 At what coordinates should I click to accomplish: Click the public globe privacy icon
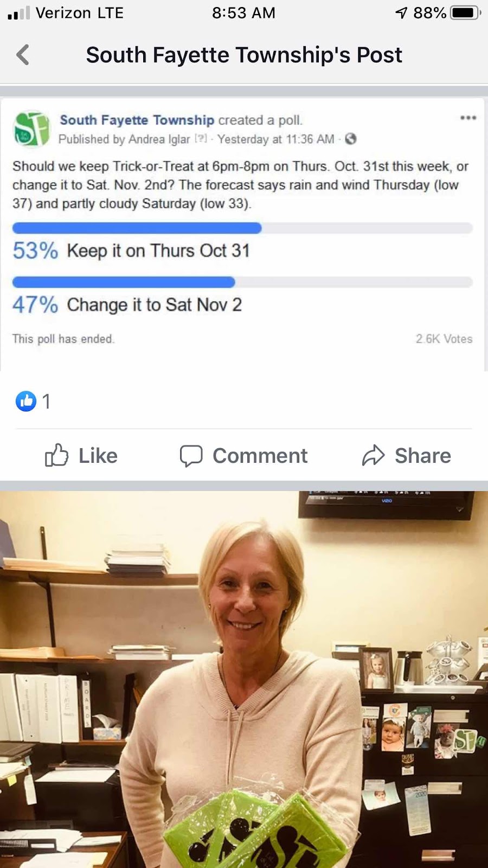351,139
